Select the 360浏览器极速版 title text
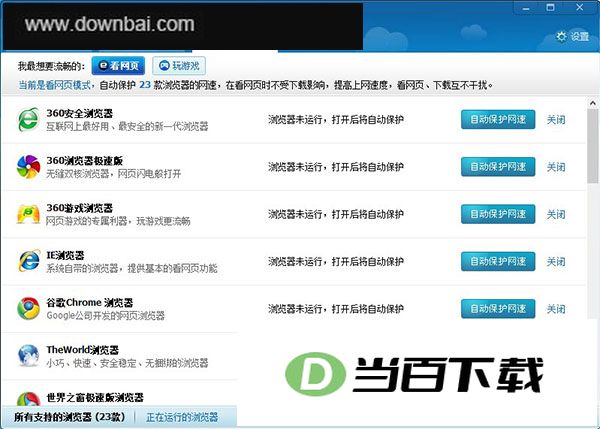 point(85,161)
